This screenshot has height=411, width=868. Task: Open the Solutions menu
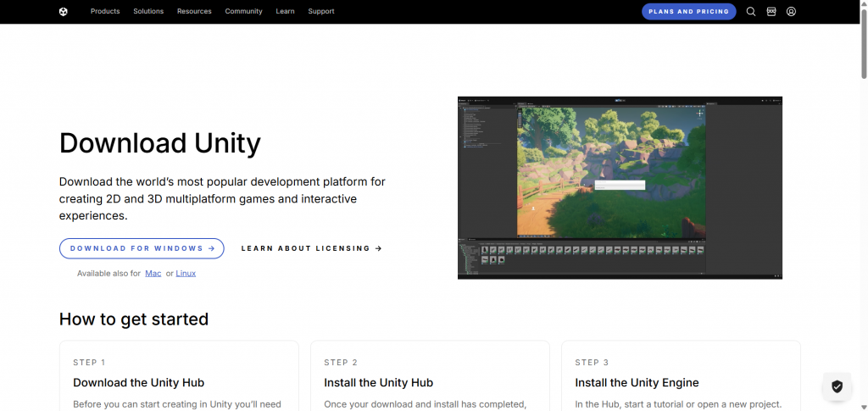148,12
